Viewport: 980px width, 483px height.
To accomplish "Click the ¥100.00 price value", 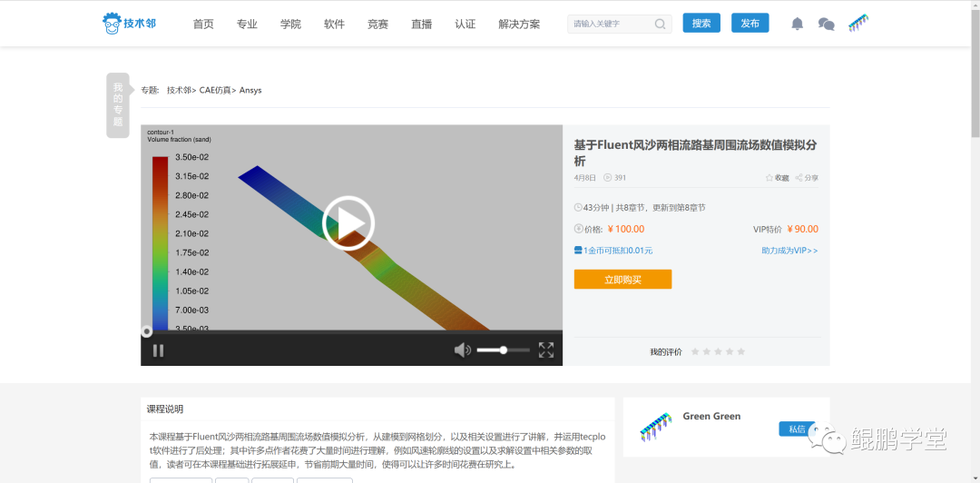I will click(x=625, y=229).
